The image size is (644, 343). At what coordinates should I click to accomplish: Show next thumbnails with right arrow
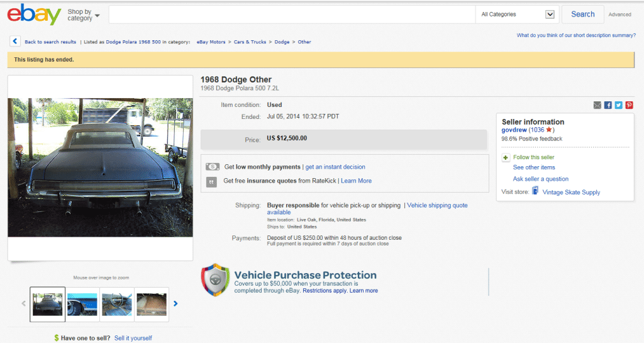tap(175, 303)
